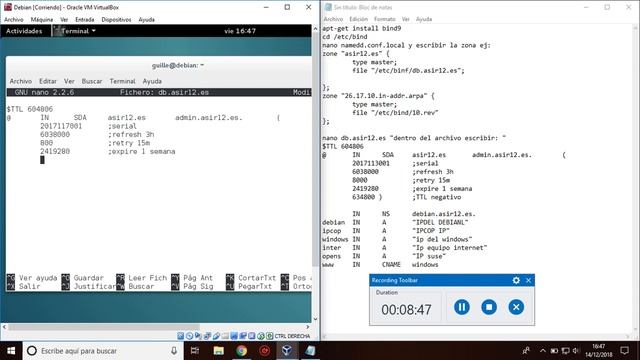This screenshot has width=640, height=360.
Task: Click "debian.asir12.es." text in Notepad
Action: click(x=443, y=214)
